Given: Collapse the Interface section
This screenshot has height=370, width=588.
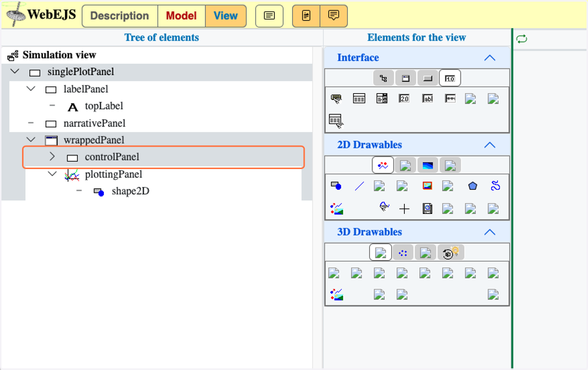Looking at the screenshot, I should point(490,58).
